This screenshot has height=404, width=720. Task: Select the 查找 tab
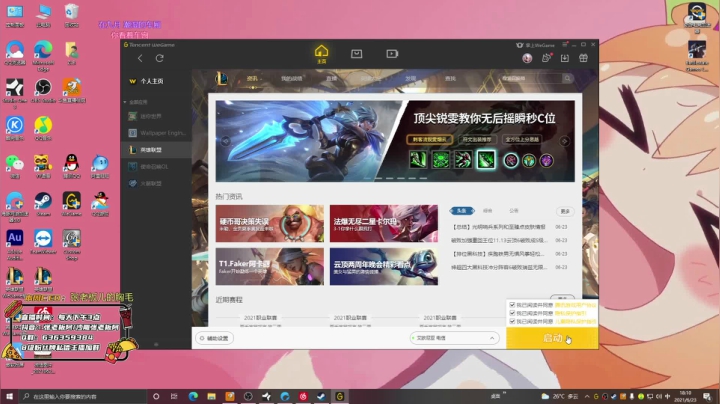(450, 79)
